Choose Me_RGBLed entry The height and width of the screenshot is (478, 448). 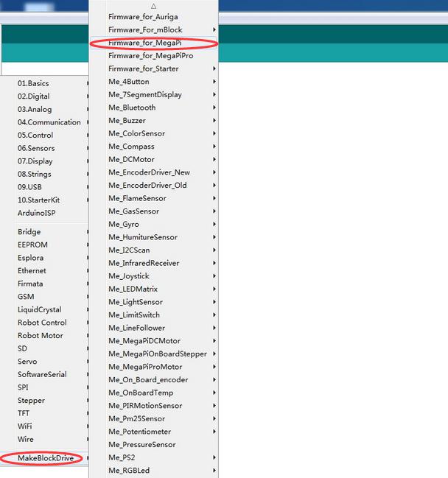pyautogui.click(x=154, y=471)
